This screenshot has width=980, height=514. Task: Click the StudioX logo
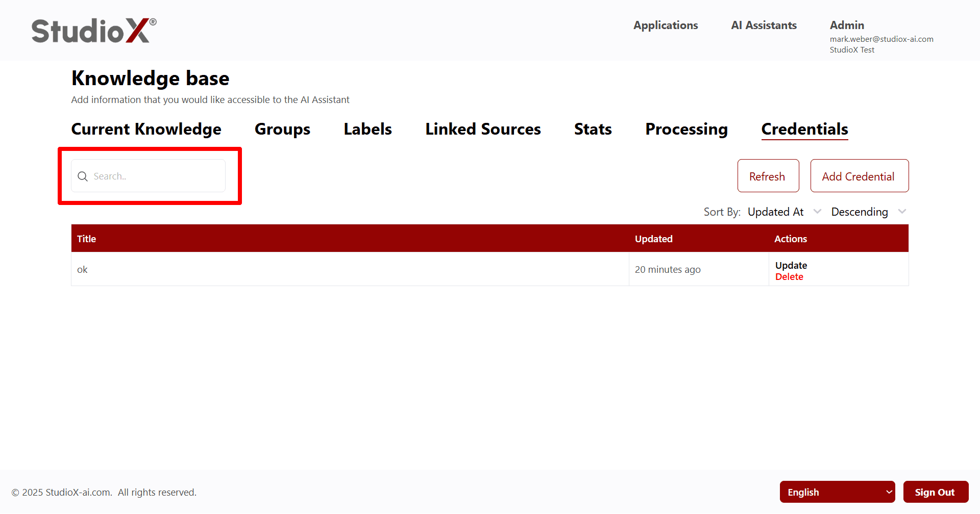(94, 31)
